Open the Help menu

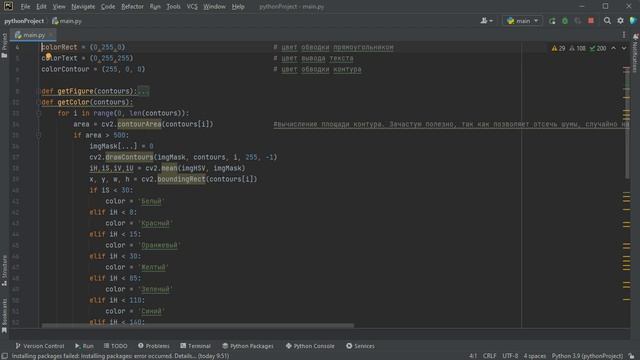tap(238, 7)
